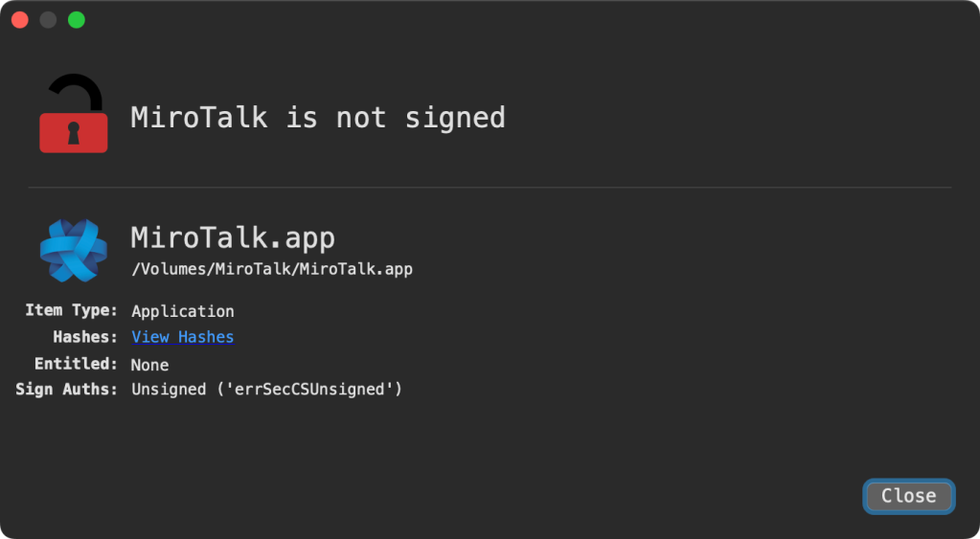
Task: Click the Item Type label
Action: (x=71, y=310)
